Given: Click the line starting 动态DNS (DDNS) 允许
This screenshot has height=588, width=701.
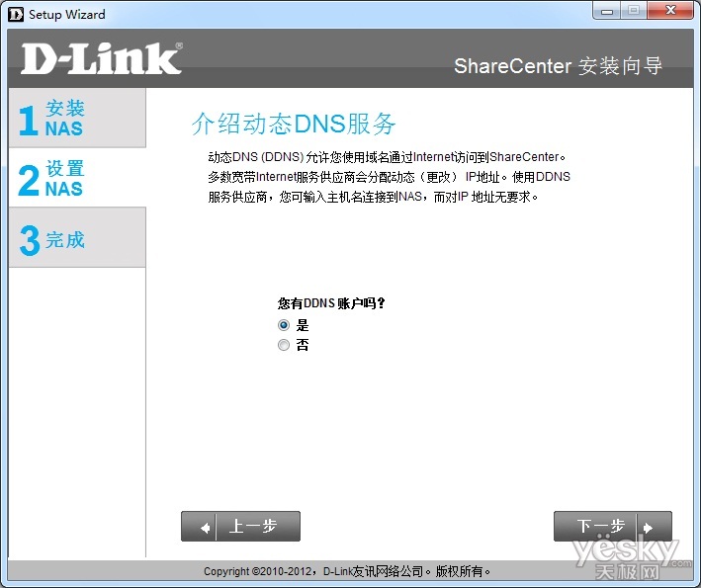Looking at the screenshot, I should (388, 157).
